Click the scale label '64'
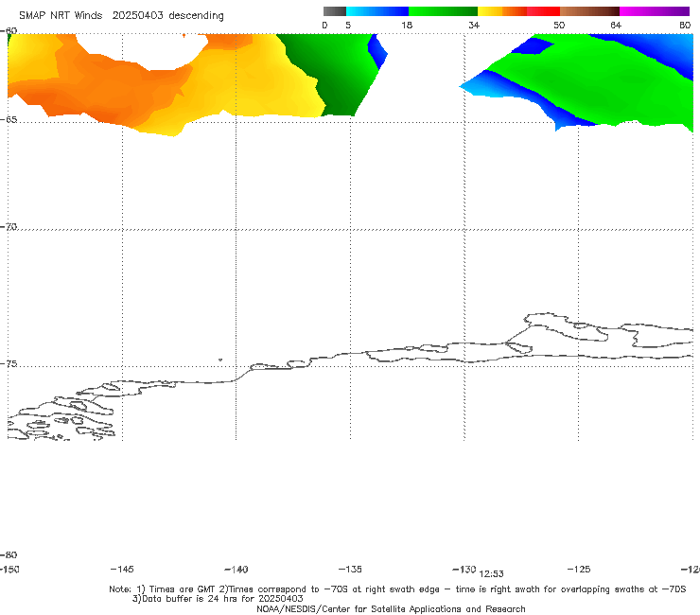700x615 pixels. [x=616, y=26]
